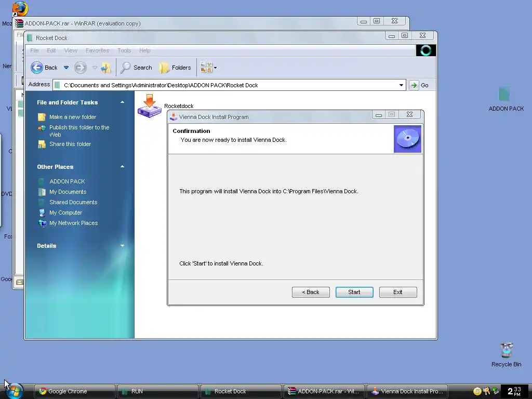
Task: Switch to RUN taskbar button
Action: [x=158, y=391]
